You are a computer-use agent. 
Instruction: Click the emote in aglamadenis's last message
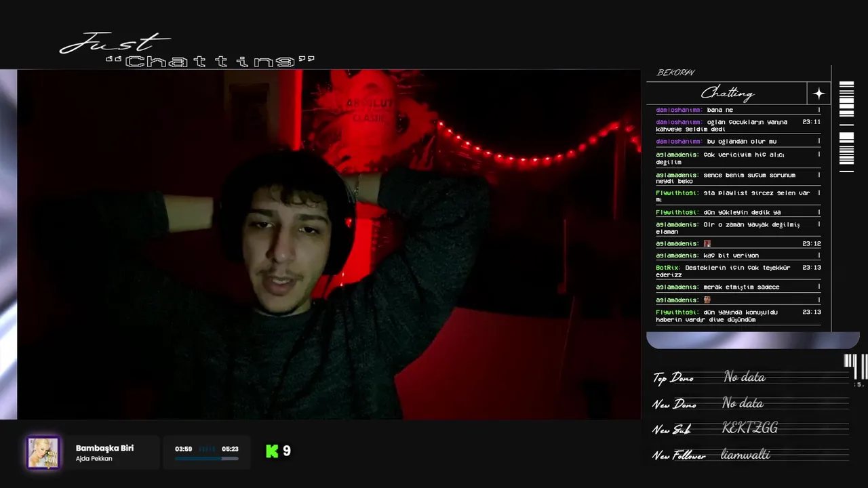707,300
